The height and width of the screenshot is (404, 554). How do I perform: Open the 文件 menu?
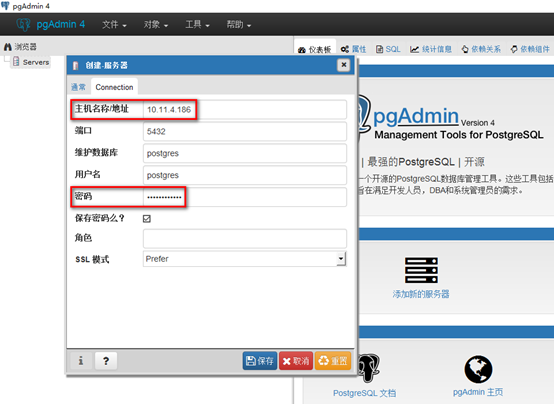pos(114,25)
